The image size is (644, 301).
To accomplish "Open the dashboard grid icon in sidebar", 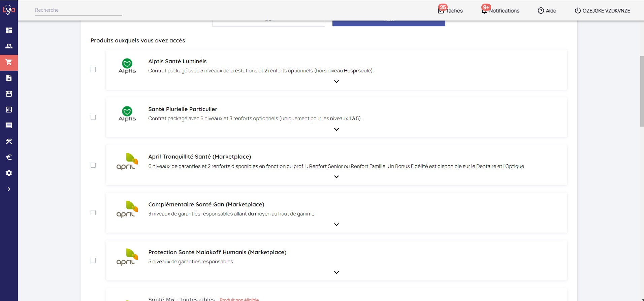I will [9, 30].
